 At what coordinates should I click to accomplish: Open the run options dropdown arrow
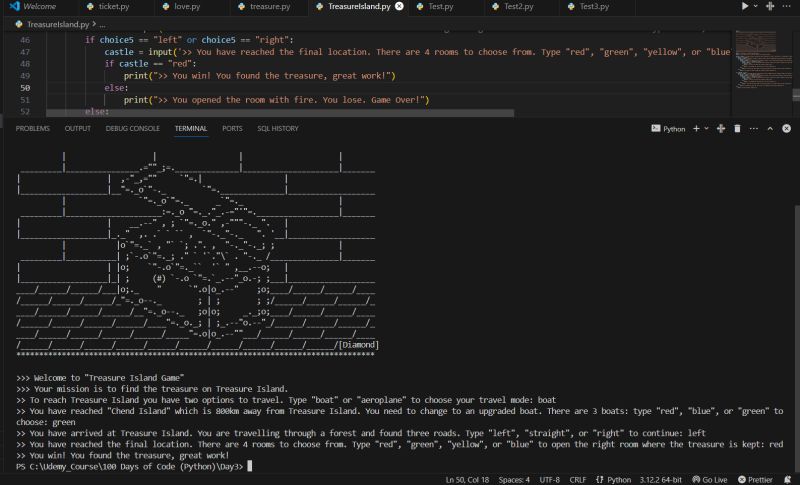pos(757,6)
